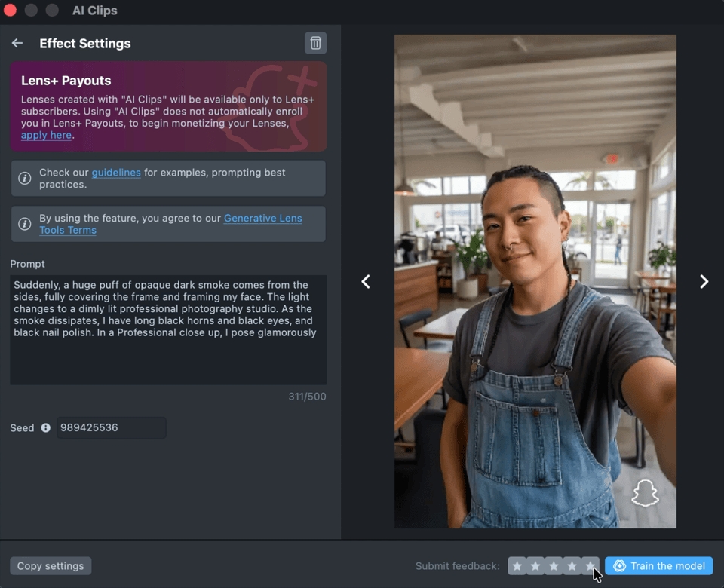Rate two stars in Submit feedback
Viewport: 724px width, 588px height.
tap(535, 566)
